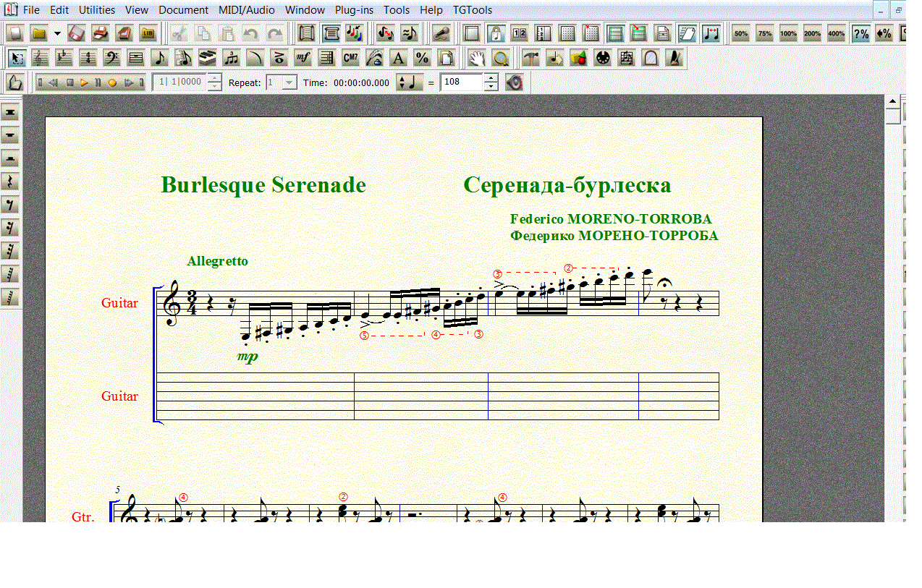Open the MIDI/Audio menu
This screenshot has height=588, width=922.
[247, 10]
